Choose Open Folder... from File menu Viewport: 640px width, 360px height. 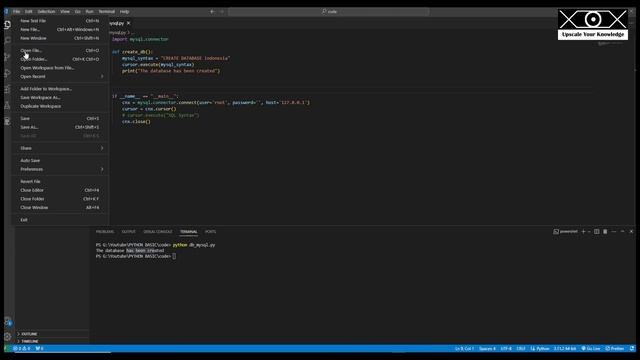tap(61, 59)
